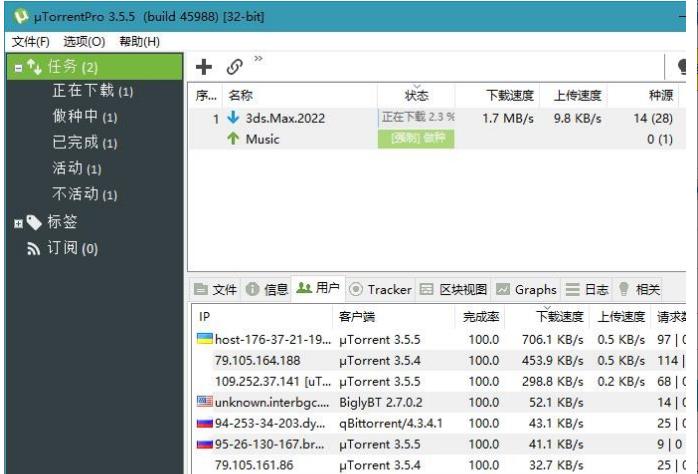The image size is (698, 474).
Task: Sort peers by 下载速度 column in peers list
Action: click(547, 316)
